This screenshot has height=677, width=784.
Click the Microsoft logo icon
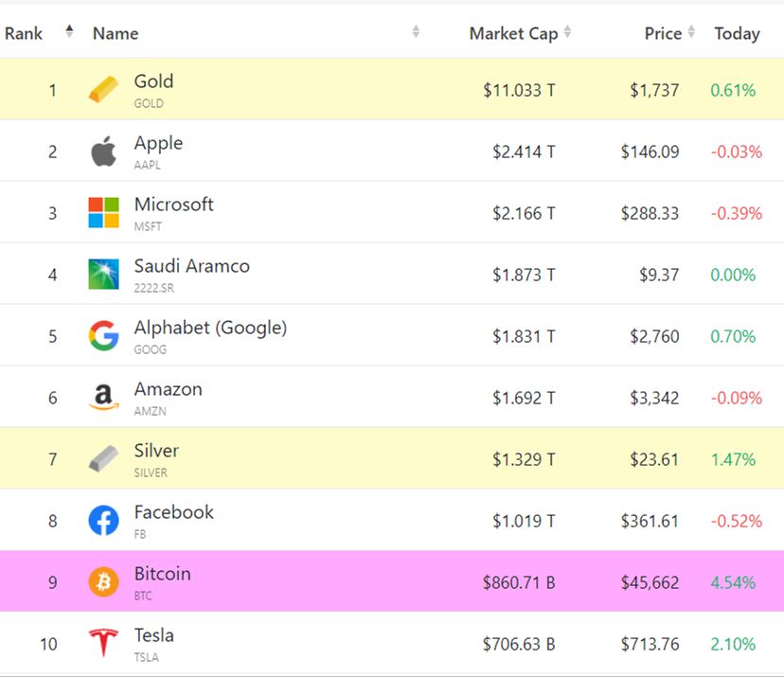pos(103,212)
